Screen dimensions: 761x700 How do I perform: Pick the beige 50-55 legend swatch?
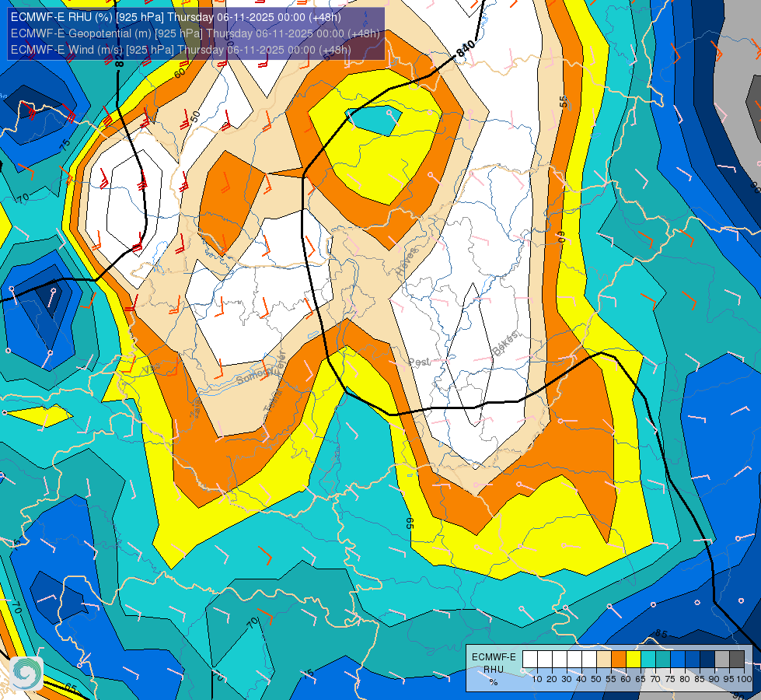pos(604,659)
